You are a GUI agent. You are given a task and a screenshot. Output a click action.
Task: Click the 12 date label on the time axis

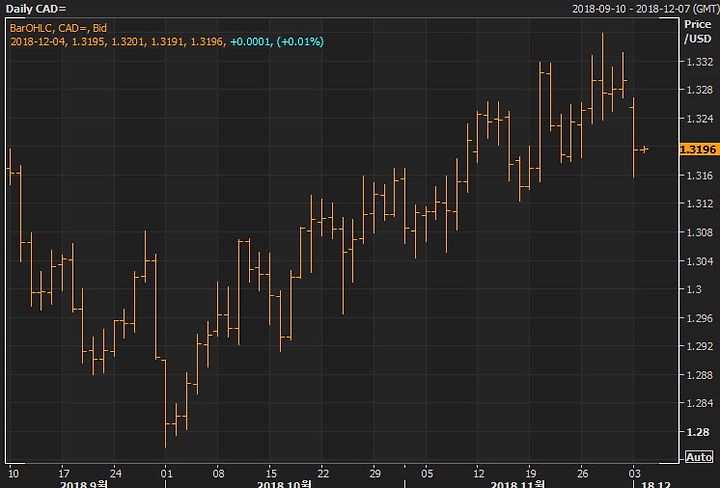[479, 473]
